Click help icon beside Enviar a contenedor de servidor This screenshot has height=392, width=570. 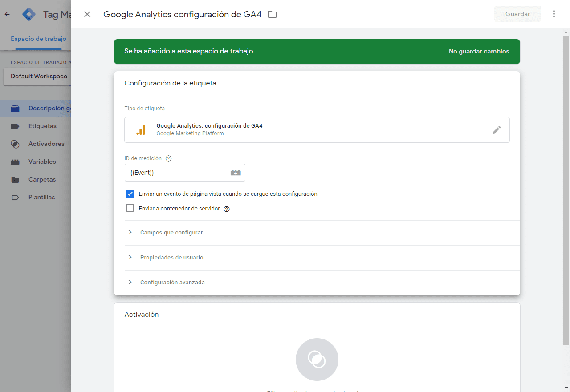click(x=226, y=209)
